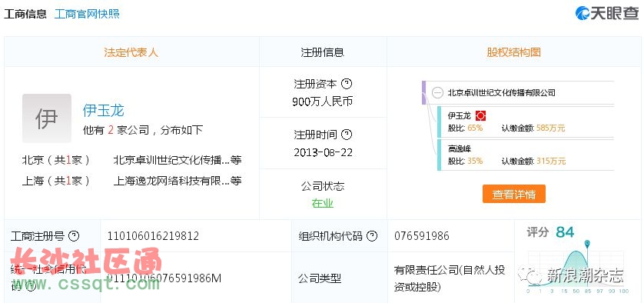This screenshot has width=644, height=303.
Task: Click help icon beside 注册时间
Action: [347, 135]
